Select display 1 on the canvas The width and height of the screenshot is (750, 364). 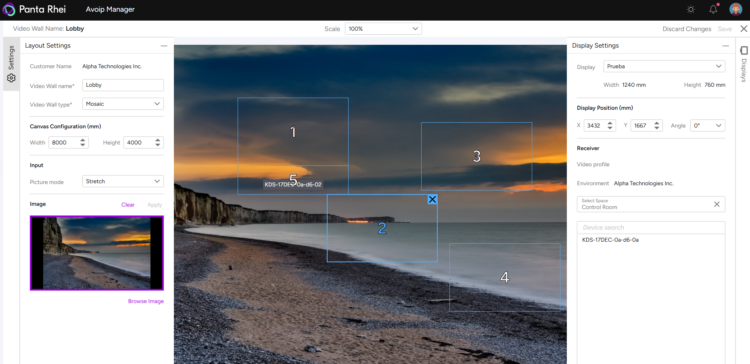[x=293, y=132]
